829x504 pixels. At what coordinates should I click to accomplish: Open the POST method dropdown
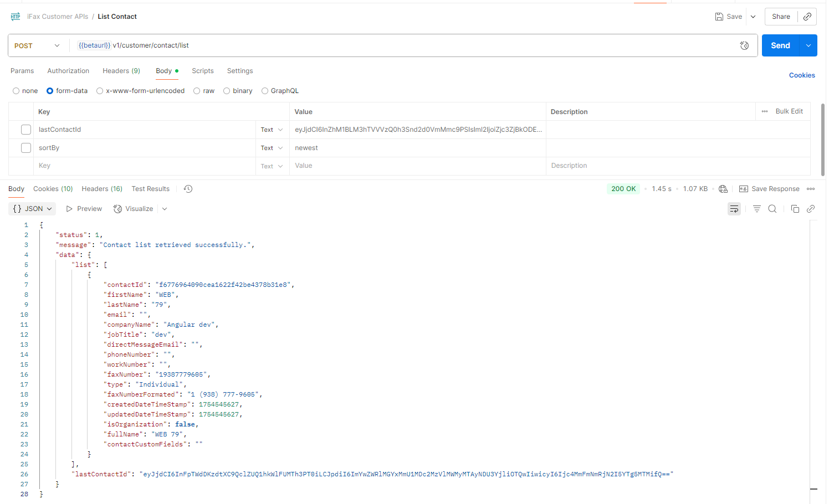pos(37,45)
